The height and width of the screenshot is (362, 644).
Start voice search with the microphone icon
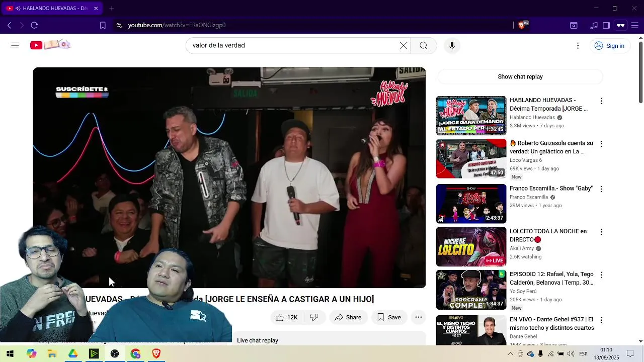point(452,45)
